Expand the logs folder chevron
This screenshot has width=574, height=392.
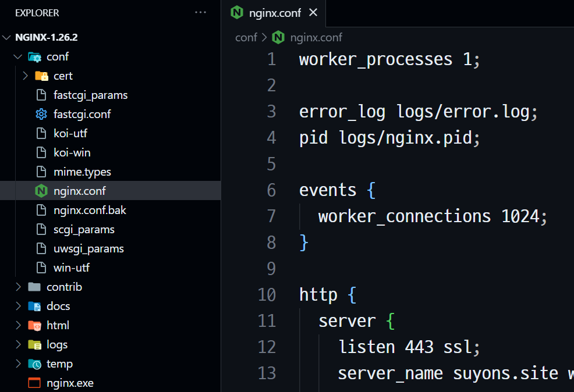(18, 344)
